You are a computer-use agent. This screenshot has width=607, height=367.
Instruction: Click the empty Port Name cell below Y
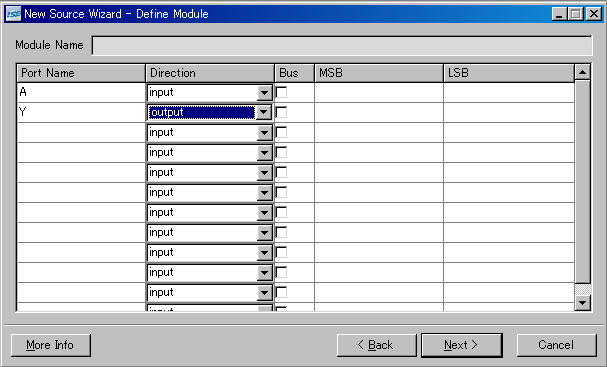coord(81,133)
